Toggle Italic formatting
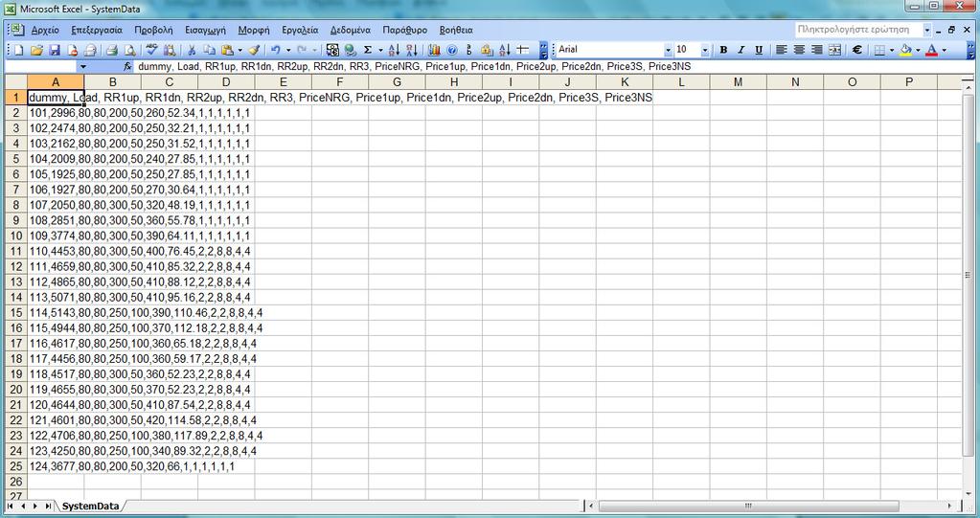The height and width of the screenshot is (518, 980). click(741, 50)
